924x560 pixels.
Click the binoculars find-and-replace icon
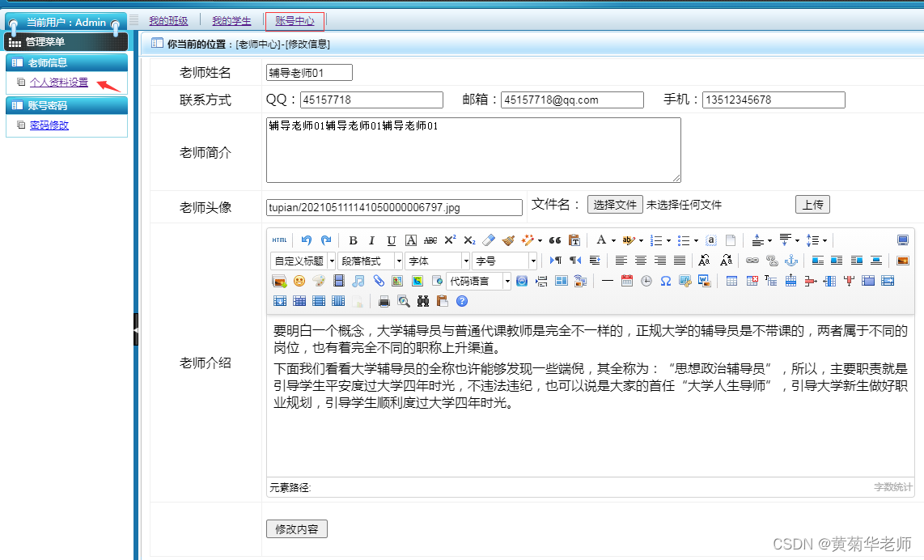click(x=422, y=300)
